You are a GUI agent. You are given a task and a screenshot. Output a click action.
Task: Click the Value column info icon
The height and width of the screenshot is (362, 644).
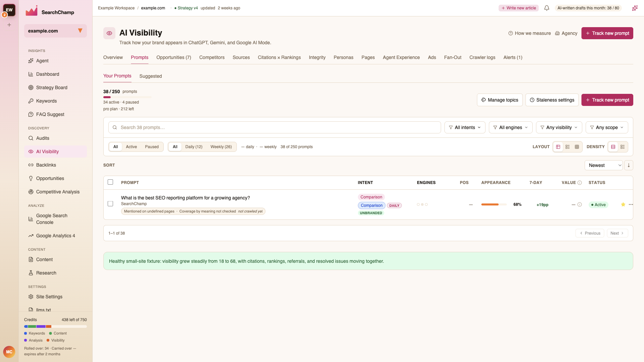coord(580,183)
